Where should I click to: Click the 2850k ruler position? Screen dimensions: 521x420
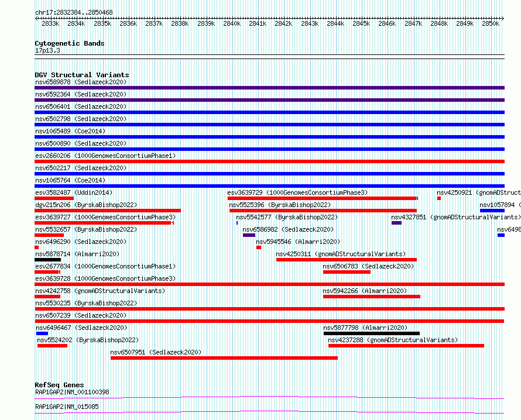click(x=491, y=23)
